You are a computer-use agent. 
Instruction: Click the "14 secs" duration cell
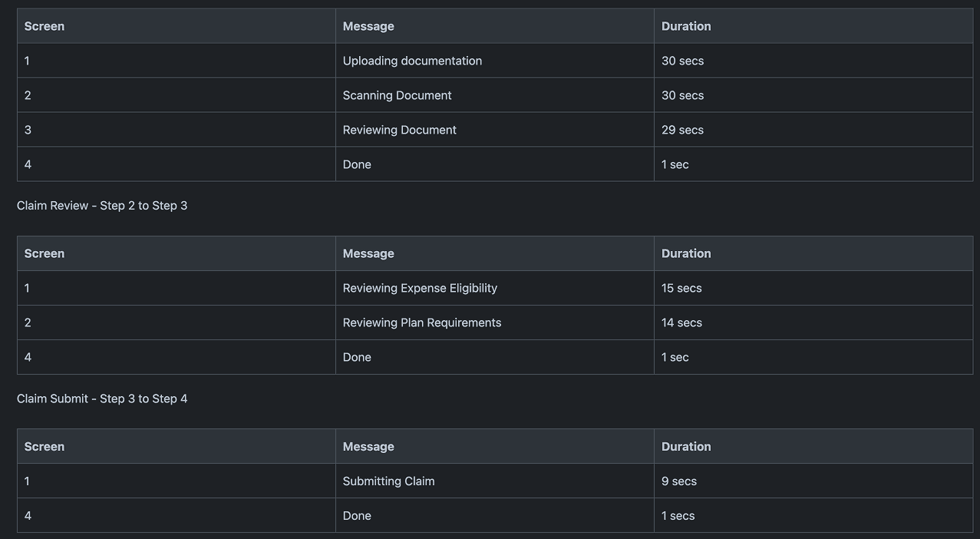click(x=681, y=322)
